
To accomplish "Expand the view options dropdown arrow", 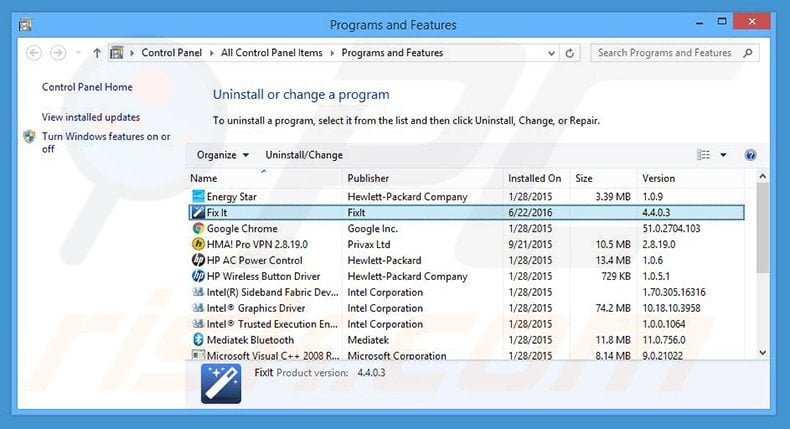I will (723, 155).
